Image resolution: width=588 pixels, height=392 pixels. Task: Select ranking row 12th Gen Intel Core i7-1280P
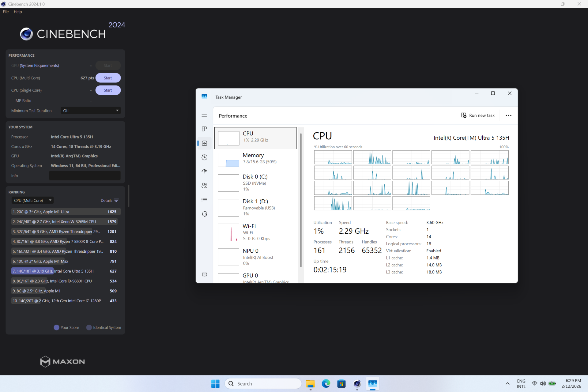[66, 301]
